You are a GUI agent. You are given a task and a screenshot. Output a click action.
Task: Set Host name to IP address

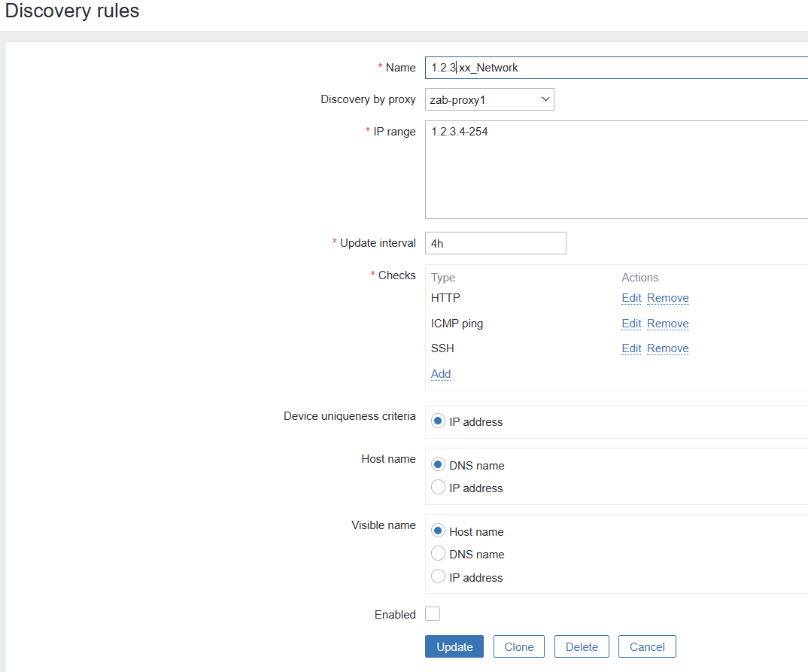(x=439, y=488)
